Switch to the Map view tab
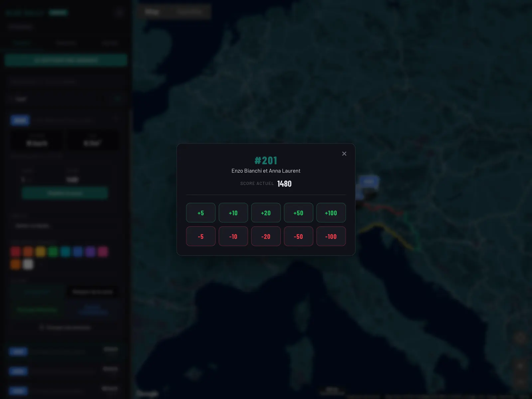Image resolution: width=532 pixels, height=399 pixels. click(152, 12)
